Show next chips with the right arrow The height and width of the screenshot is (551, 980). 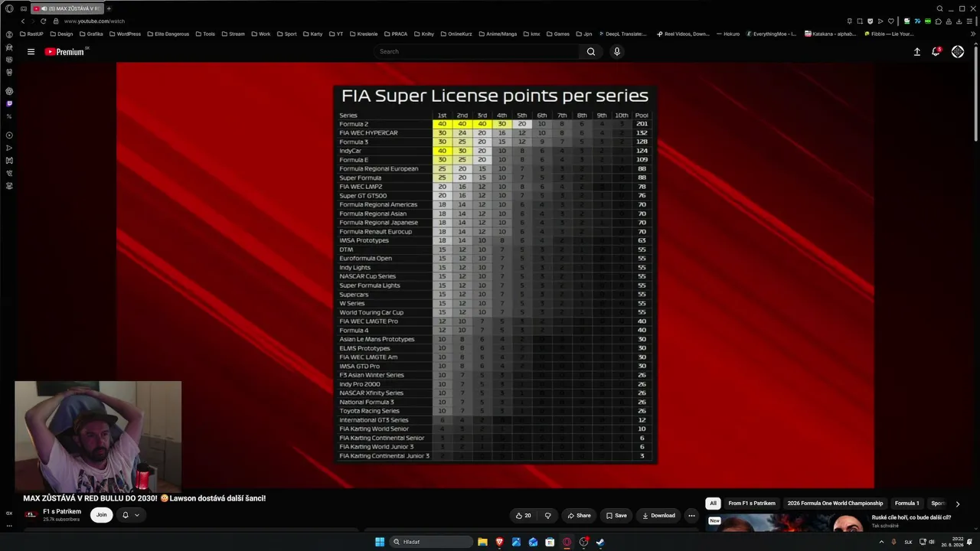click(957, 504)
